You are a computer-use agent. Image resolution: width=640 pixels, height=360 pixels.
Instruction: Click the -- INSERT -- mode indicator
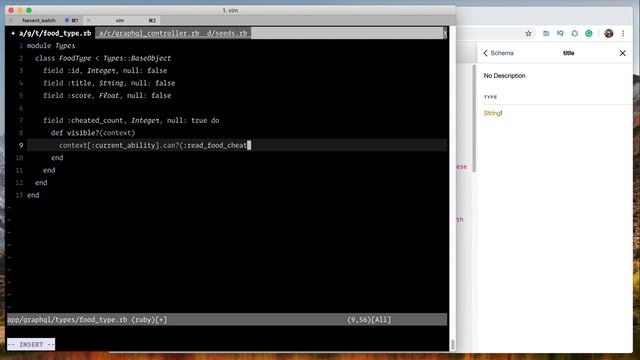(x=31, y=344)
